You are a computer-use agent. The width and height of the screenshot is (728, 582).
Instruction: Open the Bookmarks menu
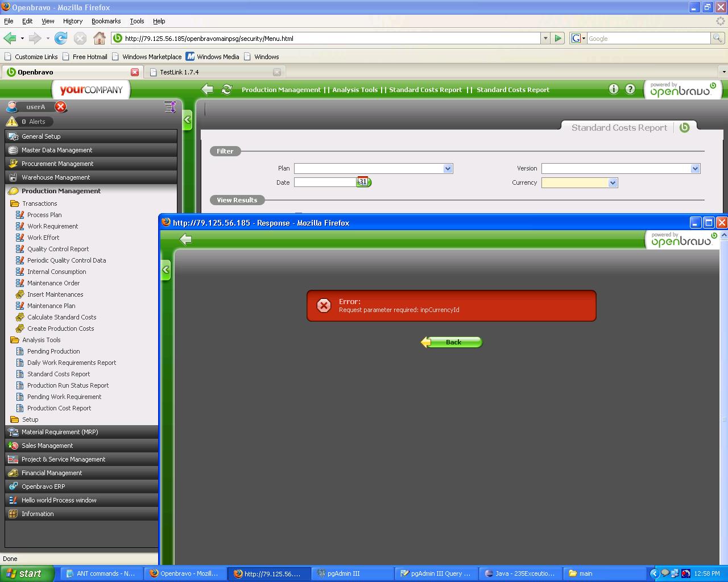[x=106, y=21]
